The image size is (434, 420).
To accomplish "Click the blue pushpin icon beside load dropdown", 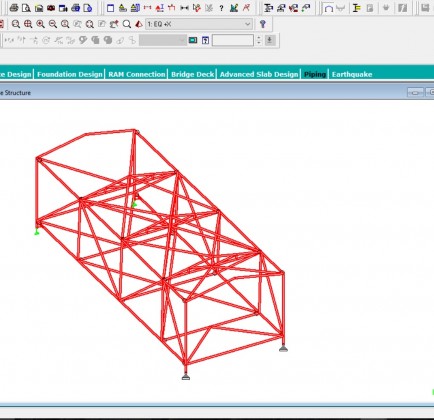I will click(263, 24).
